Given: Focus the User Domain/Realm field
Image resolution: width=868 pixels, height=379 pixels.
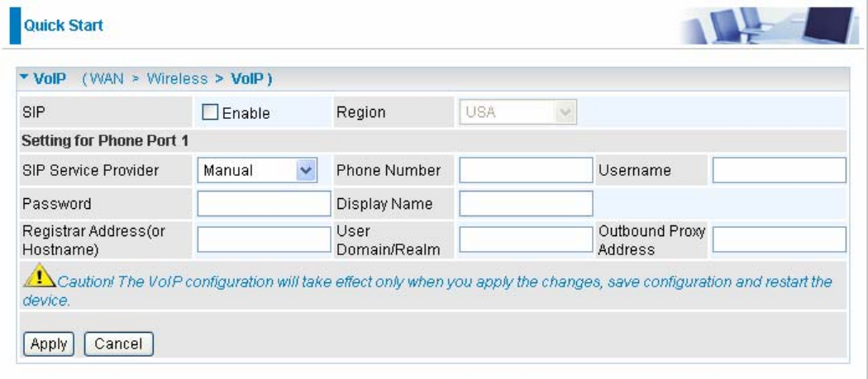Looking at the screenshot, I should (526, 239).
